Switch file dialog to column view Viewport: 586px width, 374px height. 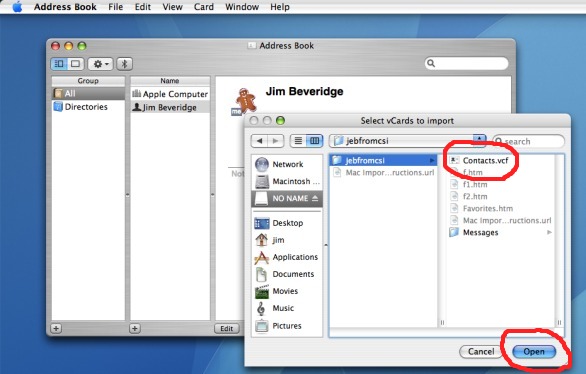pos(315,141)
